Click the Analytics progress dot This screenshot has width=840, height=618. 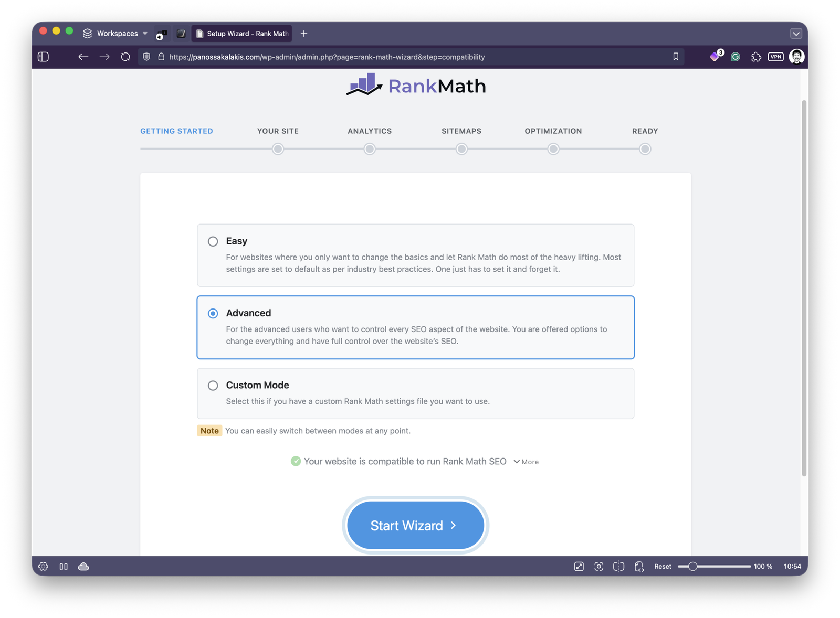tap(370, 149)
